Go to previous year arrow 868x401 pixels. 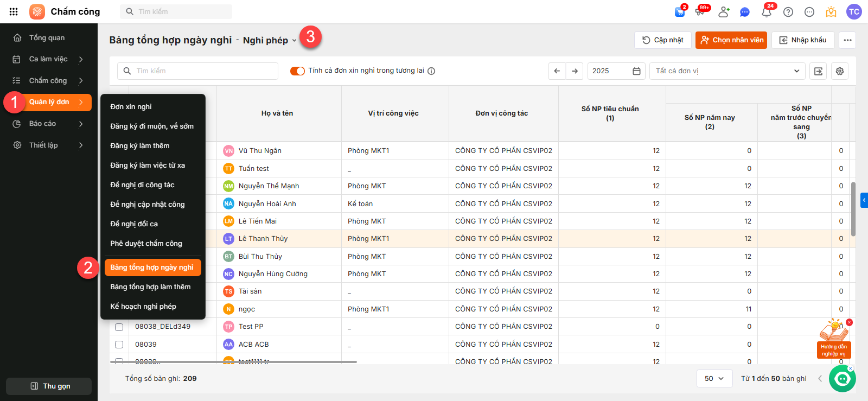pos(557,71)
